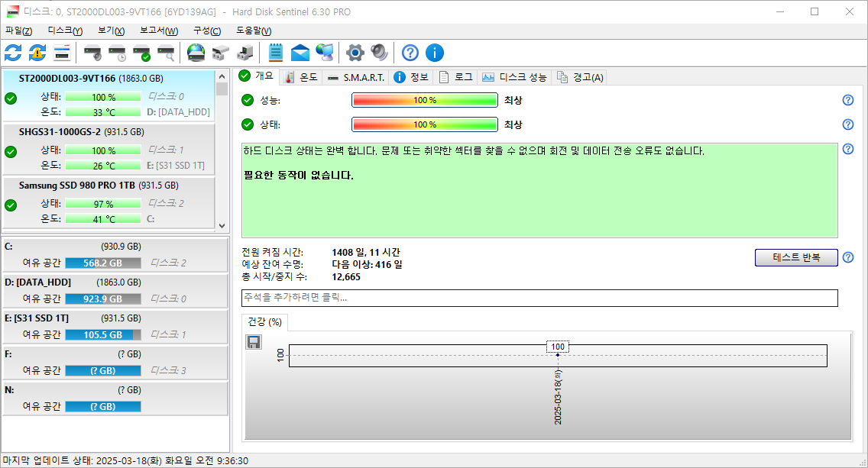Select the D: [DATA_HDD] partition label
The height and width of the screenshot is (468, 868).
37,282
